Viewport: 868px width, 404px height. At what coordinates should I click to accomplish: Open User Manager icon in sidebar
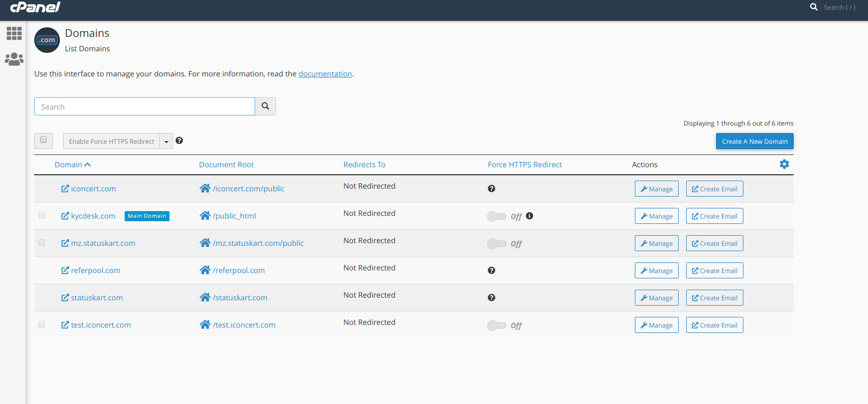[x=14, y=59]
